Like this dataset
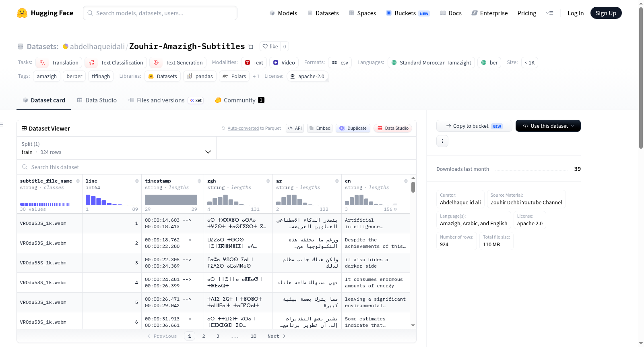Image resolution: width=644 pixels, height=347 pixels. coord(270,46)
